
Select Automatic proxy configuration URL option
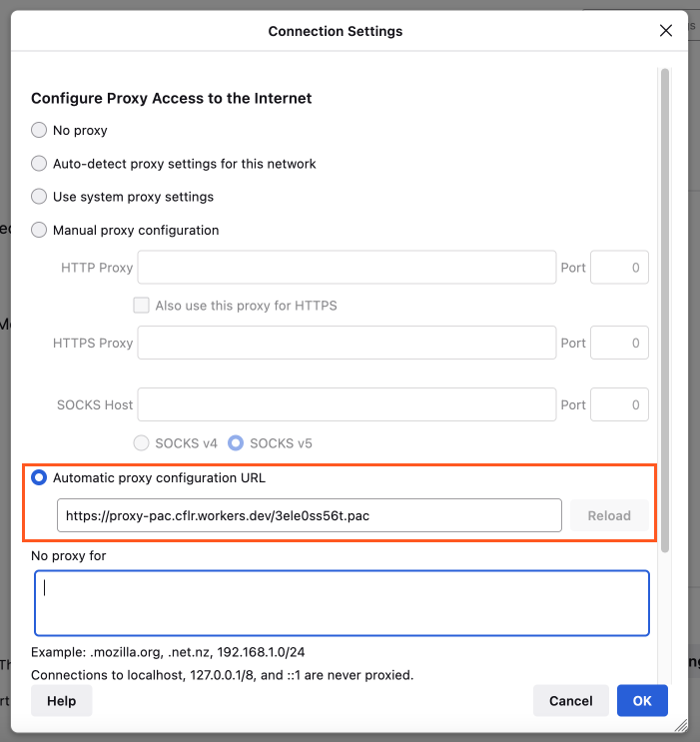[x=39, y=477]
